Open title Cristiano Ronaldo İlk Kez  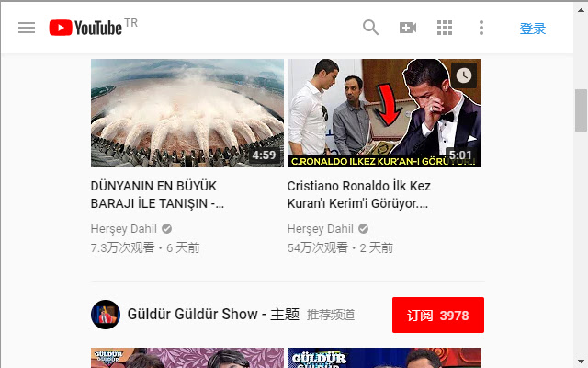359,194
